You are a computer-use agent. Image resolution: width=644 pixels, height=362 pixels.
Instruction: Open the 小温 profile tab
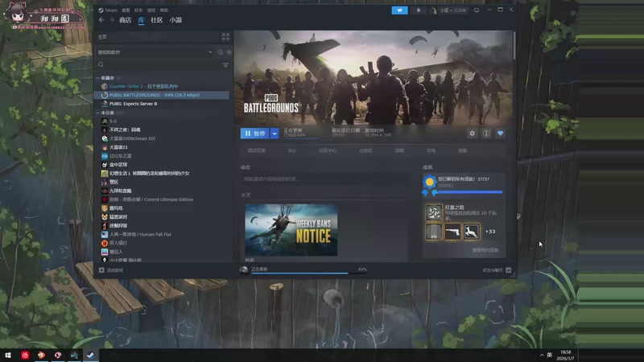(x=175, y=20)
